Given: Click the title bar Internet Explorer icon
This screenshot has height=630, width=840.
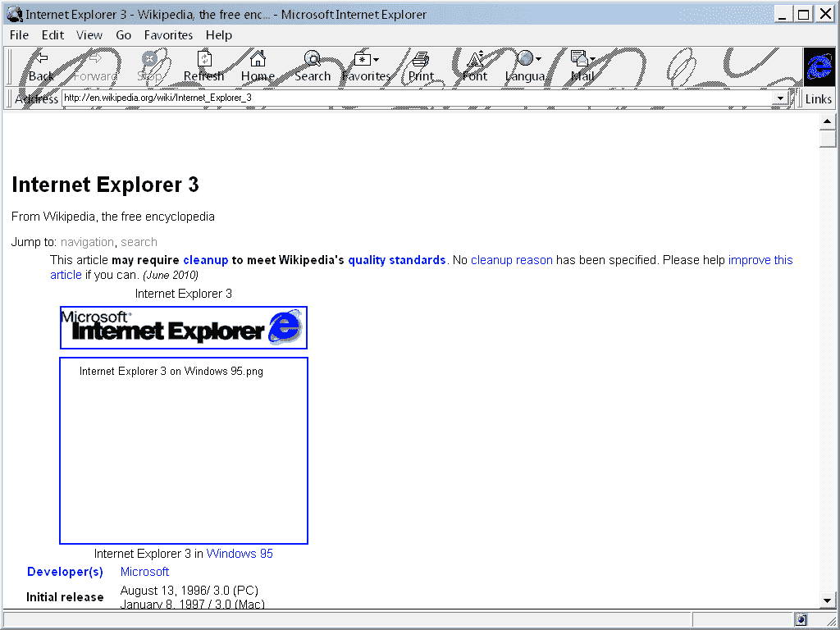Looking at the screenshot, I should [15, 14].
